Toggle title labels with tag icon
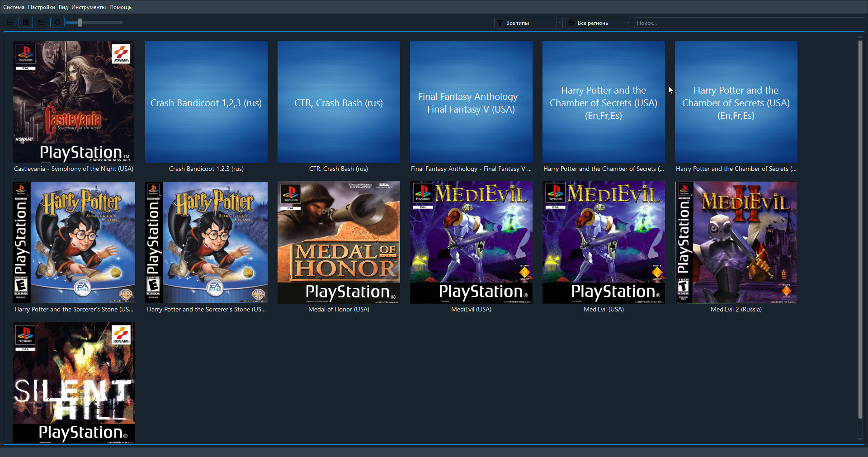 point(57,22)
